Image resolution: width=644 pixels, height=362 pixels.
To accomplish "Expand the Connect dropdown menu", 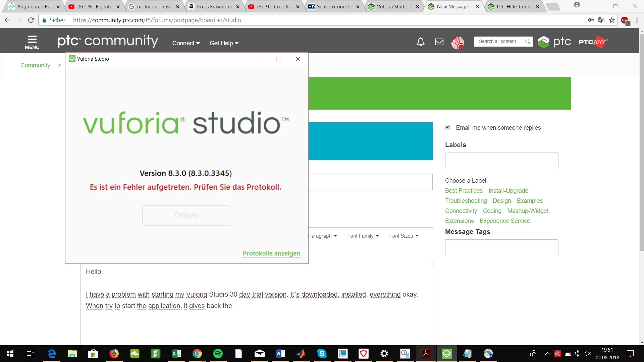I will (186, 43).
